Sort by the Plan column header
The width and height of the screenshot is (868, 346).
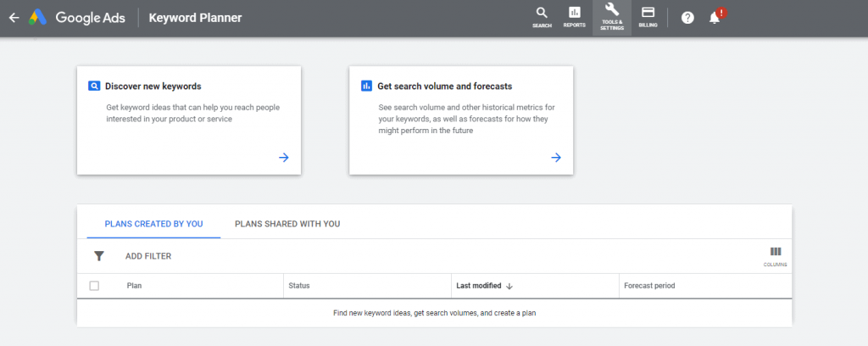[135, 286]
